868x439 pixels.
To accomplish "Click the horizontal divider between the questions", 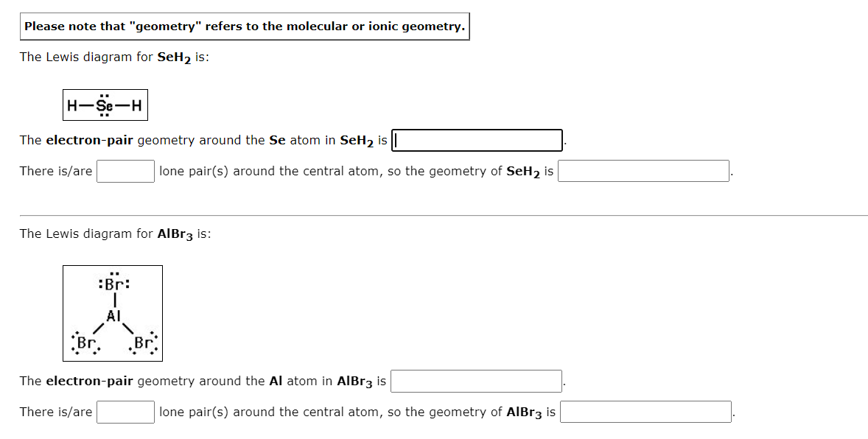I will click(444, 215).
